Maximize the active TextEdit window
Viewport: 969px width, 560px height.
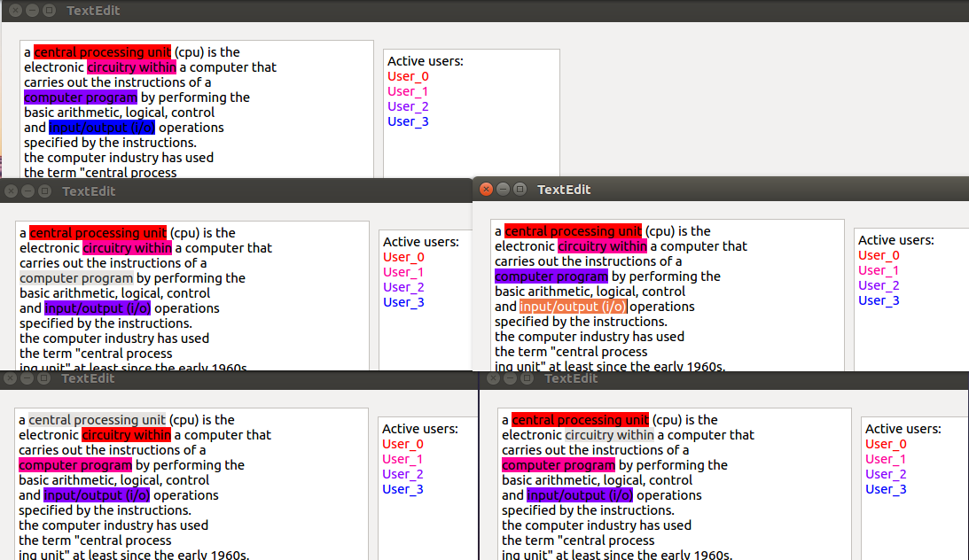pos(520,189)
